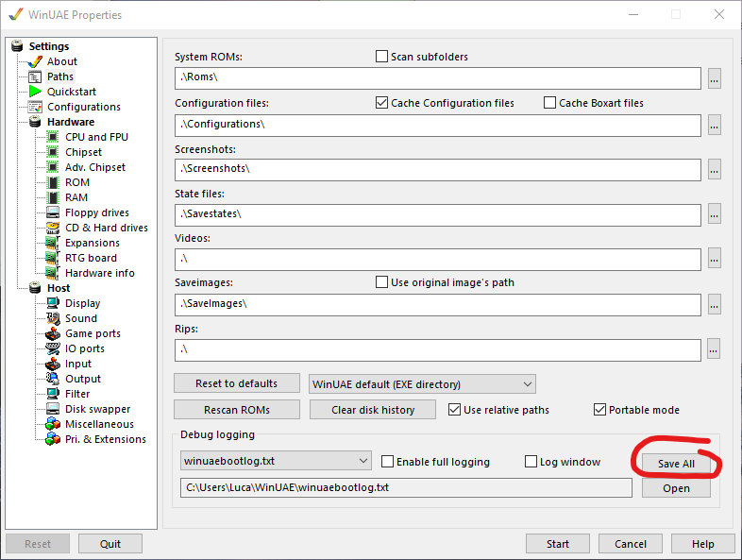742x560 pixels.
Task: Select the Hardware tree section
Action: [x=71, y=122]
